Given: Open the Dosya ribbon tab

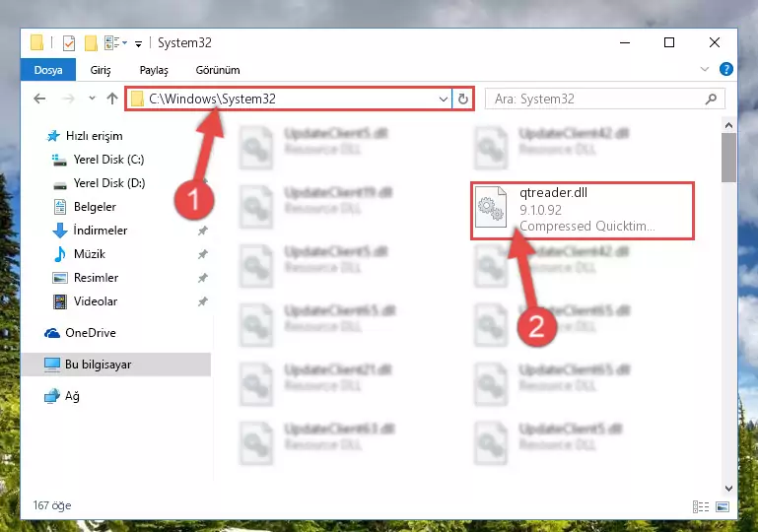Looking at the screenshot, I should [48, 70].
